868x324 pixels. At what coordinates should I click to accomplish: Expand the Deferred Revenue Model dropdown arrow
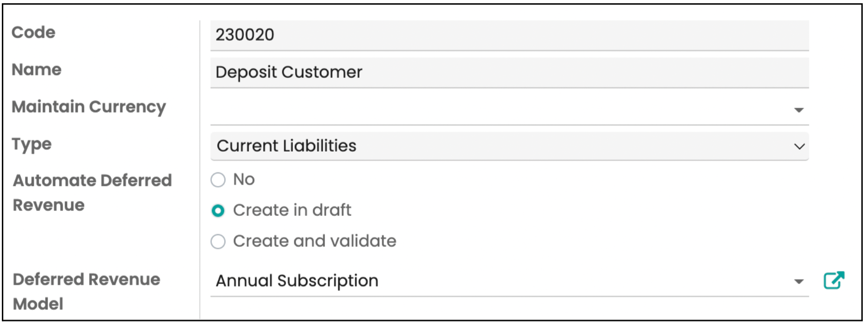(799, 281)
